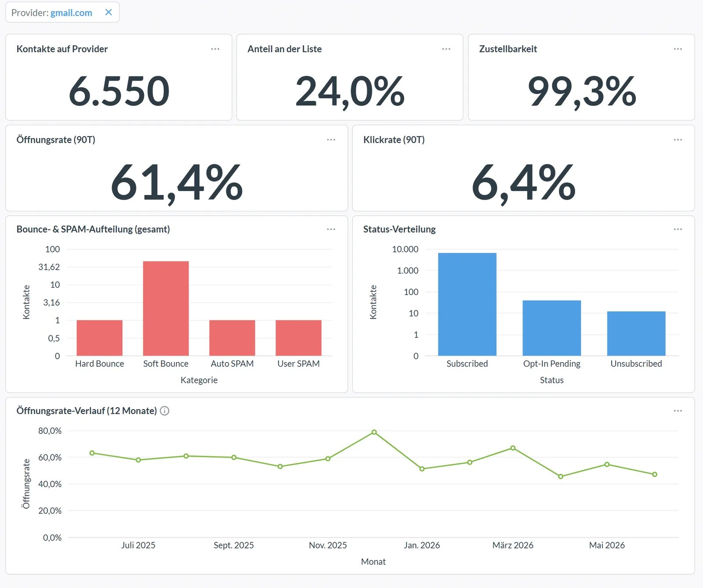The image size is (703, 588).
Task: Click the Sept. 2025 data point
Action: click(234, 457)
